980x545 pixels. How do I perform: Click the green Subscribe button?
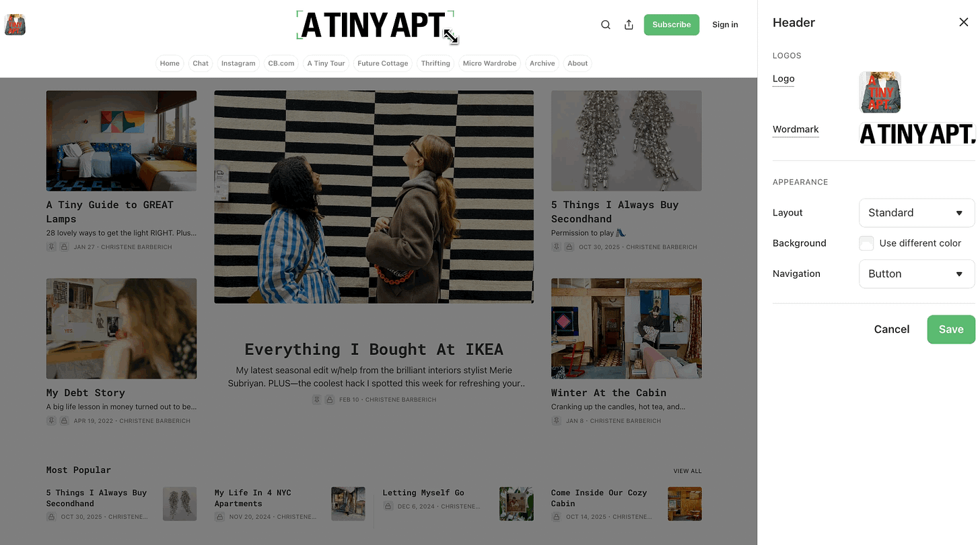tap(671, 25)
